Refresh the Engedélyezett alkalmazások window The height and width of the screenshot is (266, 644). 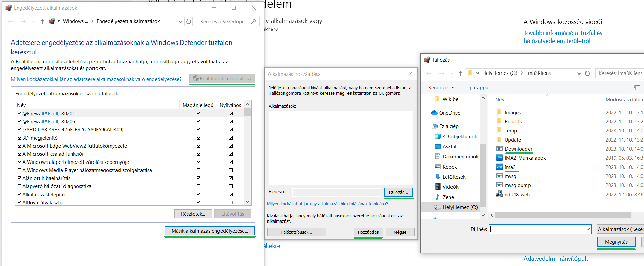189,21
